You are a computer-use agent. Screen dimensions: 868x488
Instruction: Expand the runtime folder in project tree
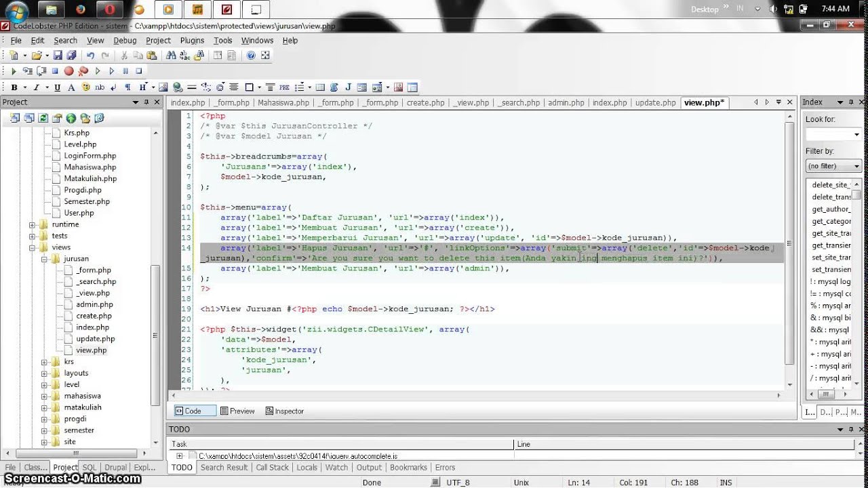[32, 224]
